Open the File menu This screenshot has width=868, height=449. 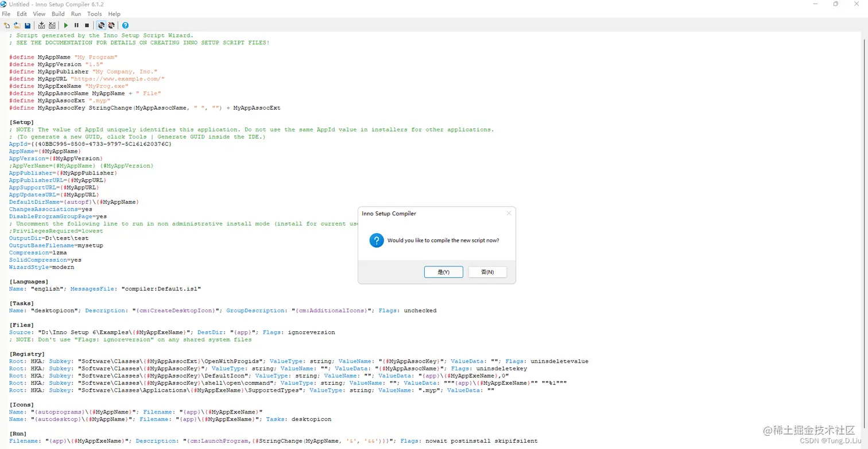coord(6,14)
